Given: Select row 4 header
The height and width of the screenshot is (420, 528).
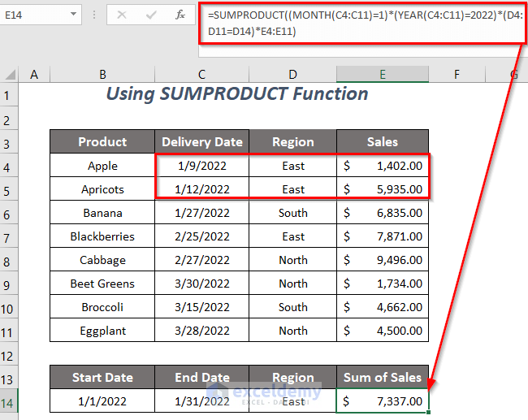Looking at the screenshot, I should click(x=9, y=166).
